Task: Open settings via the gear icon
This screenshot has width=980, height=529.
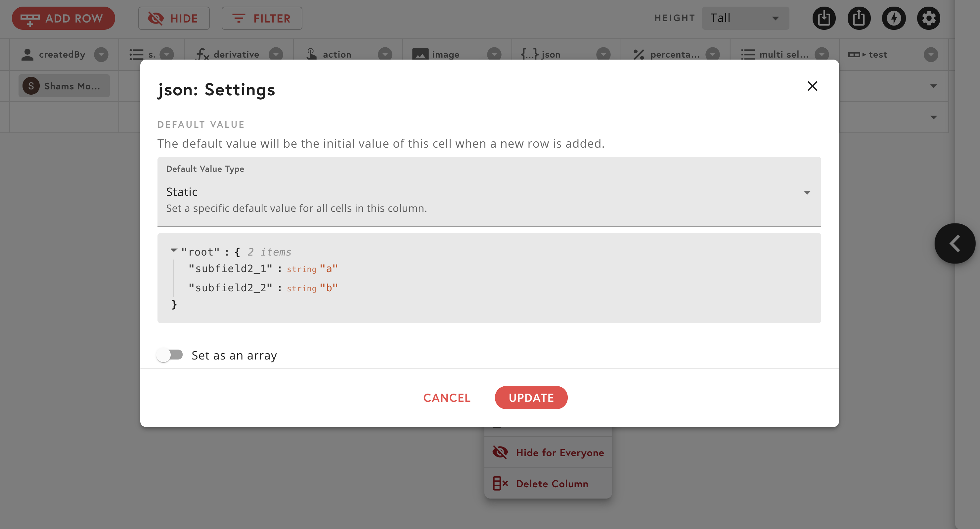Action: 929,18
